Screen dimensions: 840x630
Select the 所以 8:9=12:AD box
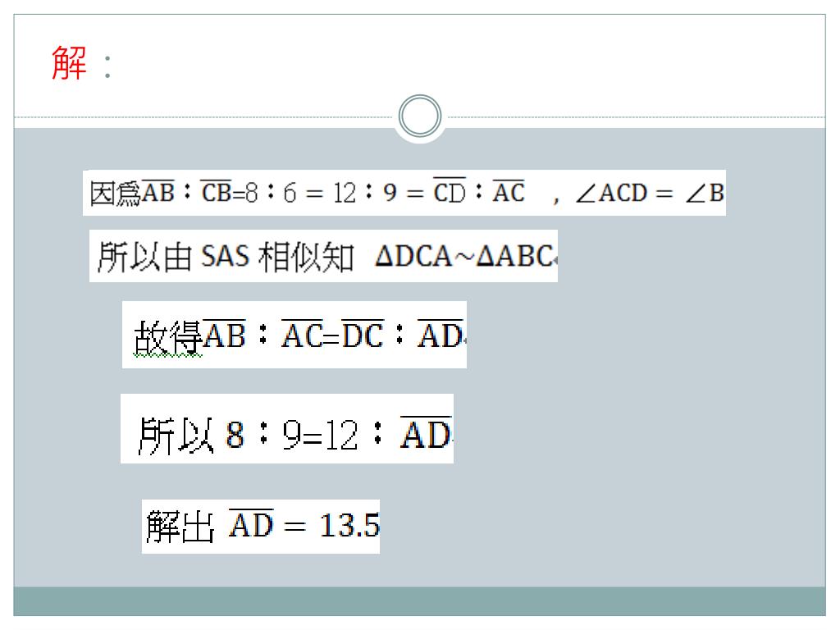[x=287, y=428]
